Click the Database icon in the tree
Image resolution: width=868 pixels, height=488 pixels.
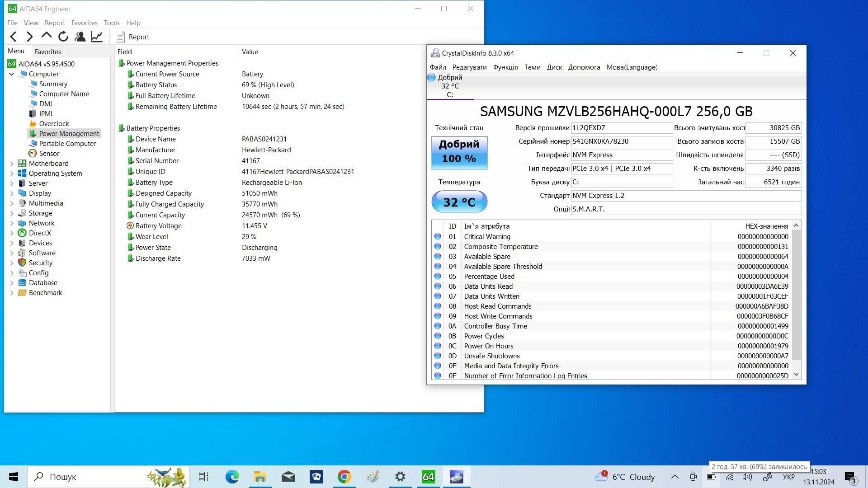click(x=22, y=283)
